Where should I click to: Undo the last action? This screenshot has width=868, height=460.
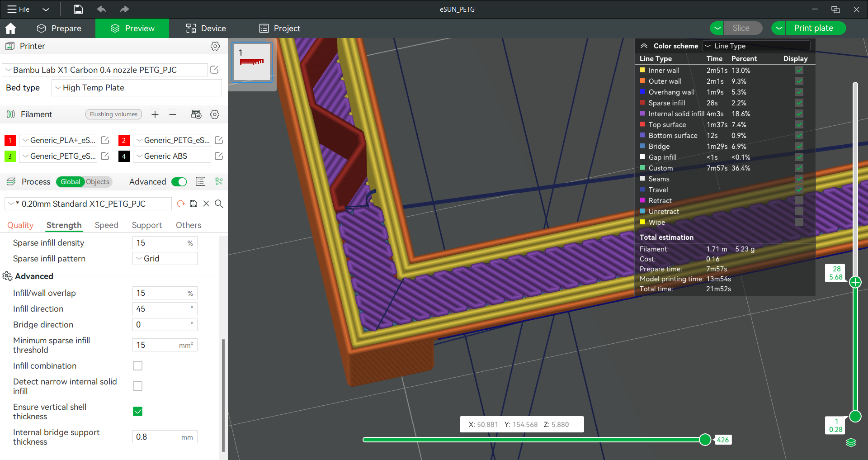(x=101, y=9)
